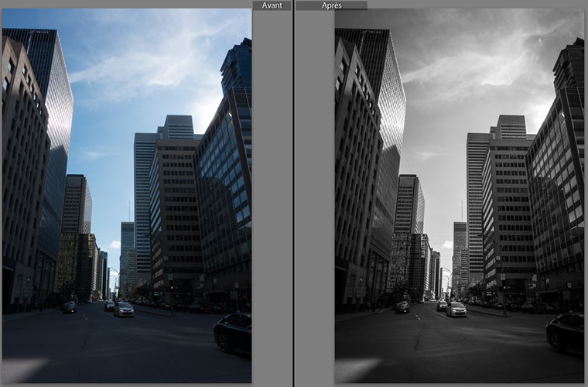Click the Avant label
This screenshot has width=588, height=387.
272,5
